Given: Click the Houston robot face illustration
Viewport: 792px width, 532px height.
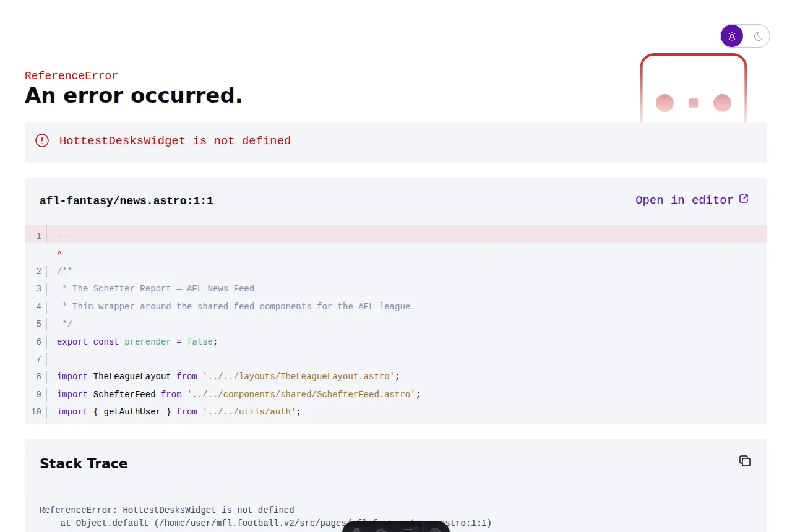Looking at the screenshot, I should [694, 88].
